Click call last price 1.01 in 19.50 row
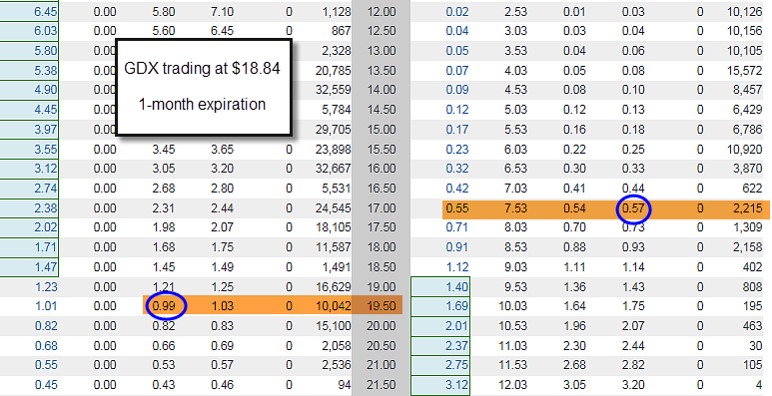The image size is (772, 396). tap(46, 306)
